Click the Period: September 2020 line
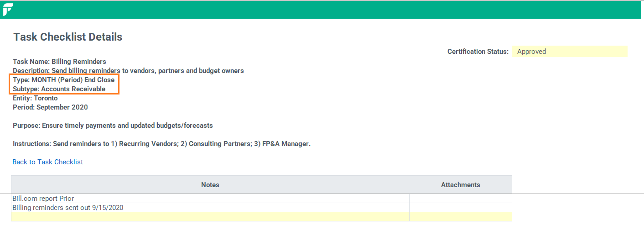Image resolution: width=644 pixels, height=236 pixels. [x=50, y=107]
